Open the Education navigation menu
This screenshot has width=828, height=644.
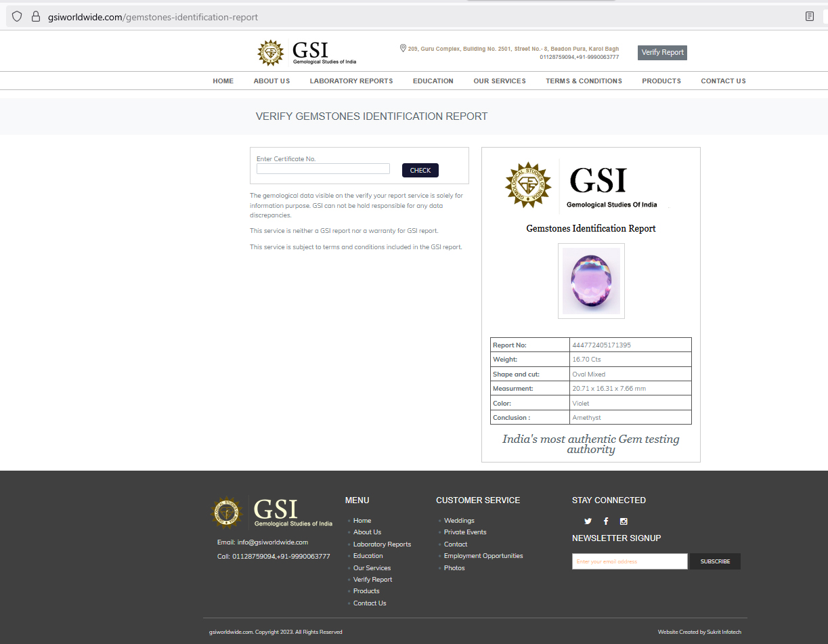click(x=433, y=81)
